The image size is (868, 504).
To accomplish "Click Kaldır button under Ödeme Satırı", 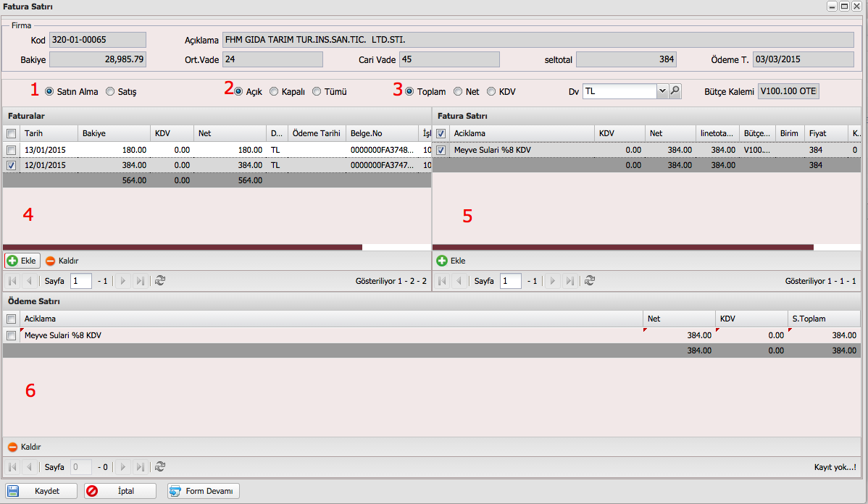I will pyautogui.click(x=25, y=447).
